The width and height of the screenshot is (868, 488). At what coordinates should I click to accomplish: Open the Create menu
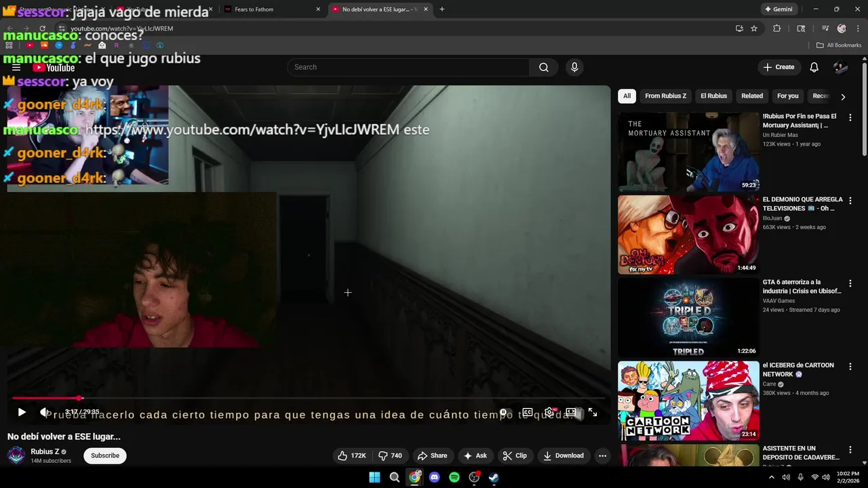778,67
